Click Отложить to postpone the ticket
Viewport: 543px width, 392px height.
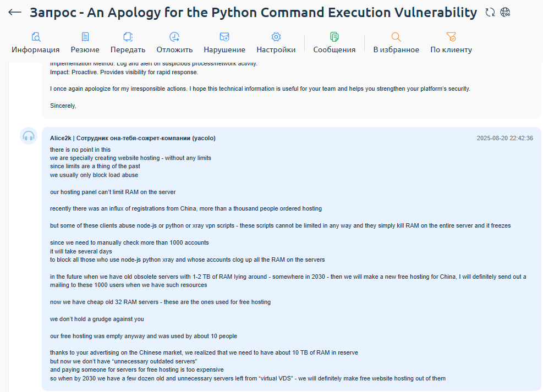pyautogui.click(x=174, y=37)
